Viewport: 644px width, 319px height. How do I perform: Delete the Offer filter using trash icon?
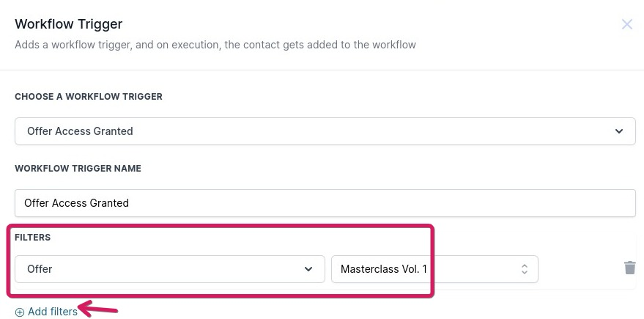(630, 268)
